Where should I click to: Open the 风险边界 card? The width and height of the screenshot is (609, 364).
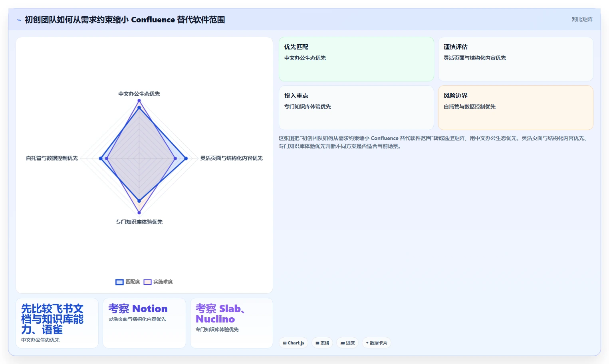(516, 108)
